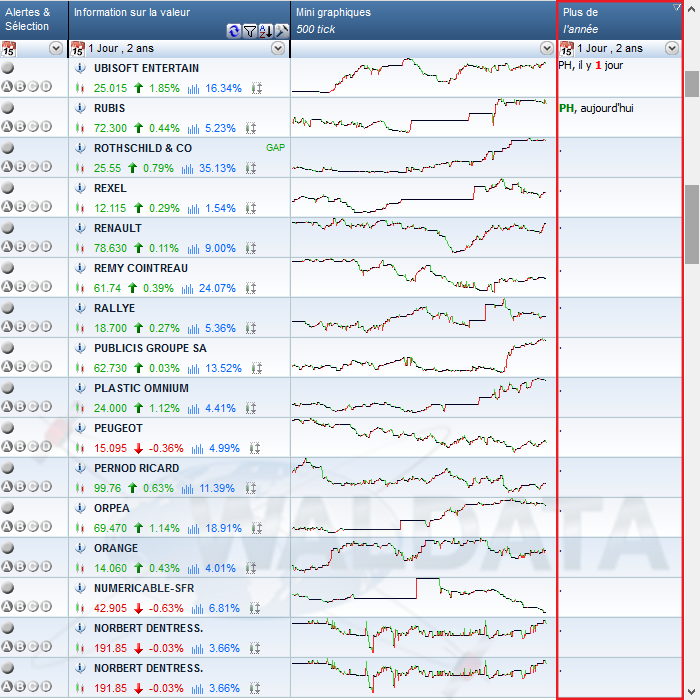Click the -0.36% change for PEUGEOT

click(166, 448)
